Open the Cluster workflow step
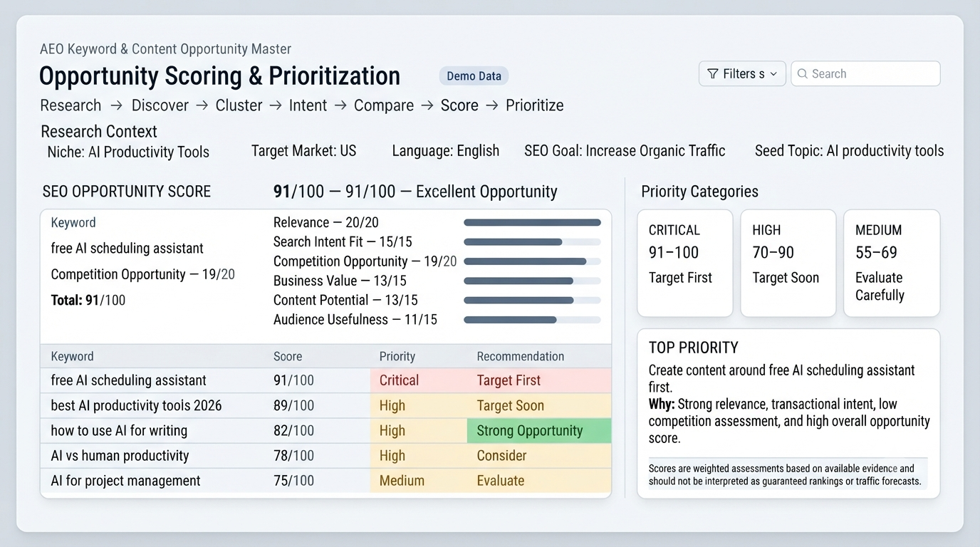 point(239,105)
